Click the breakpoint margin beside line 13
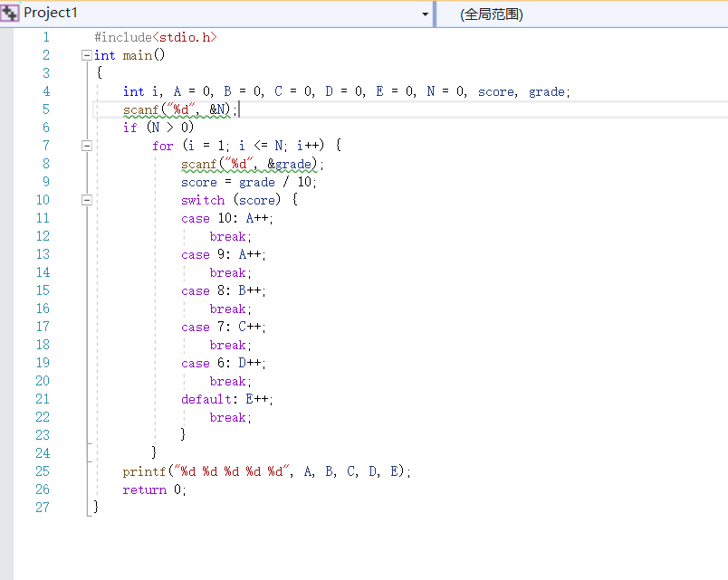 coord(6,254)
